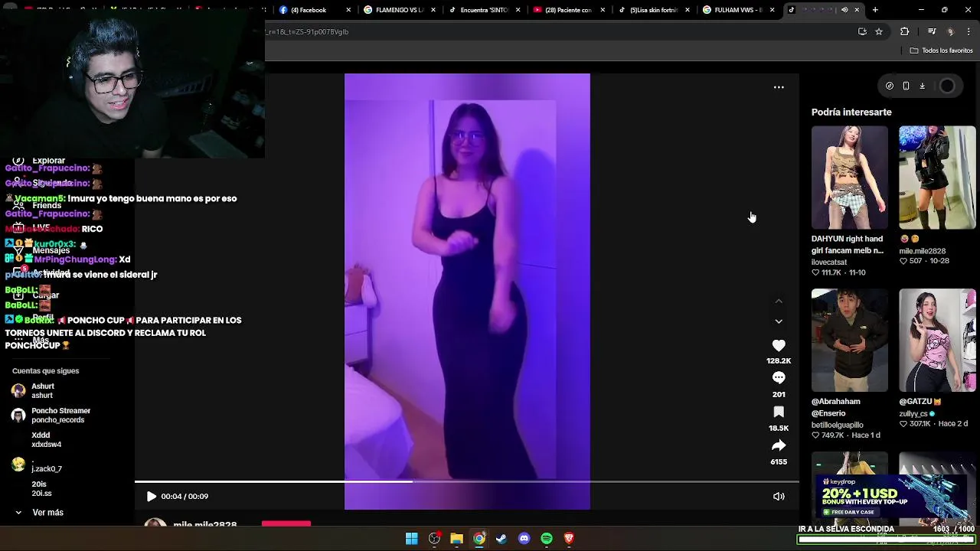Open the @Abrahaham @Enserio suggested video
Screen dimensions: 980x551
[850, 341]
